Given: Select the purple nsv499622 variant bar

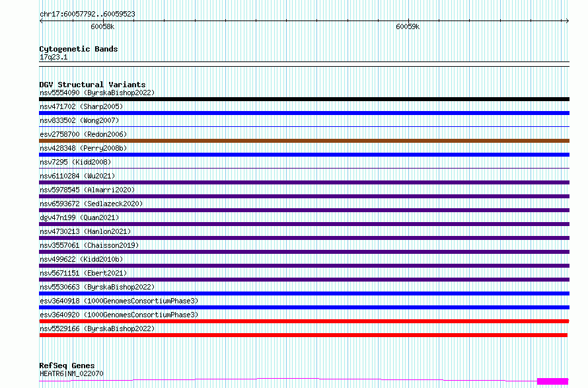Looking at the screenshot, I should [x=304, y=266].
